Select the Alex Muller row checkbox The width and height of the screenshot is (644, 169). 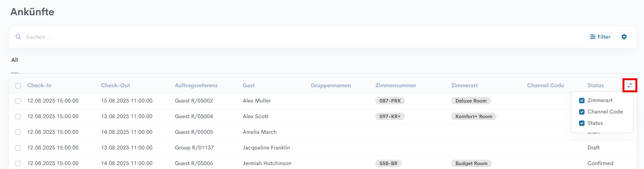pyautogui.click(x=18, y=101)
